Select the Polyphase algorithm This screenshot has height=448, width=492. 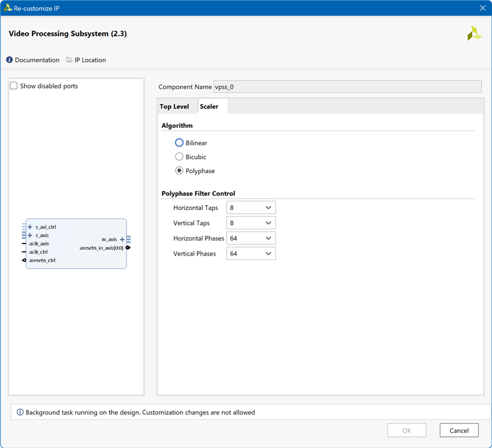(179, 171)
